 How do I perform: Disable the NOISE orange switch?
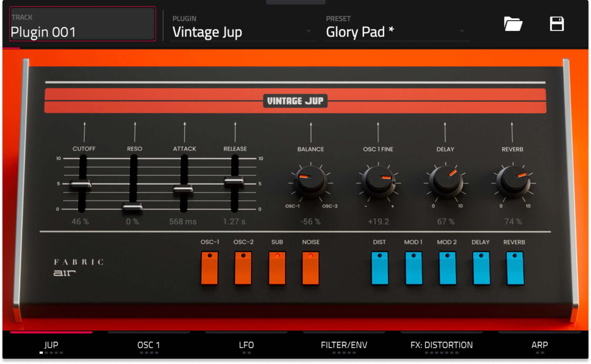coord(310,268)
